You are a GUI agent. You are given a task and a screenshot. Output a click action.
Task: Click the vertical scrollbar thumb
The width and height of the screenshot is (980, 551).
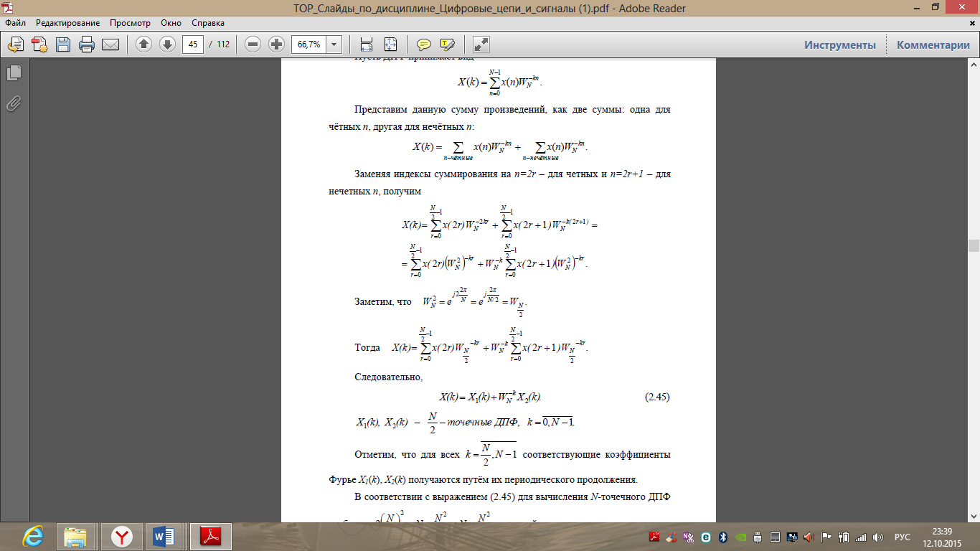[x=974, y=245]
